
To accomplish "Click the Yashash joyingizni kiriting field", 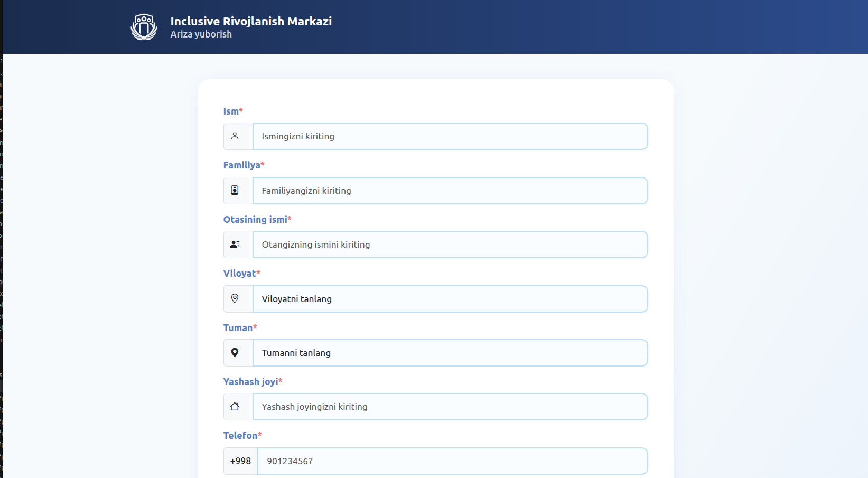I will [x=451, y=406].
